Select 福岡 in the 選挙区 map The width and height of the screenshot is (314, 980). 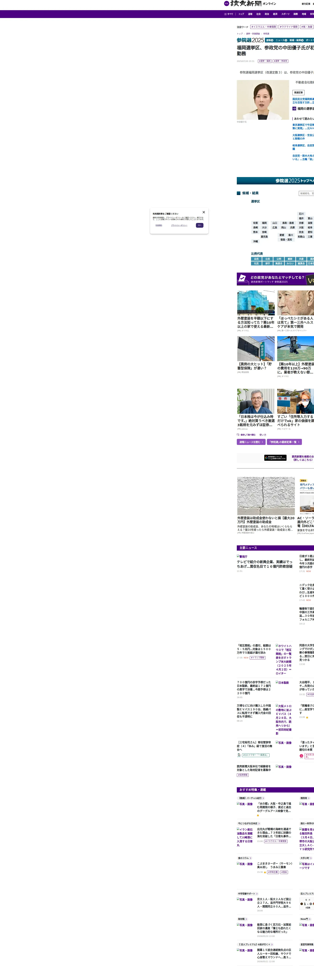tap(264, 223)
